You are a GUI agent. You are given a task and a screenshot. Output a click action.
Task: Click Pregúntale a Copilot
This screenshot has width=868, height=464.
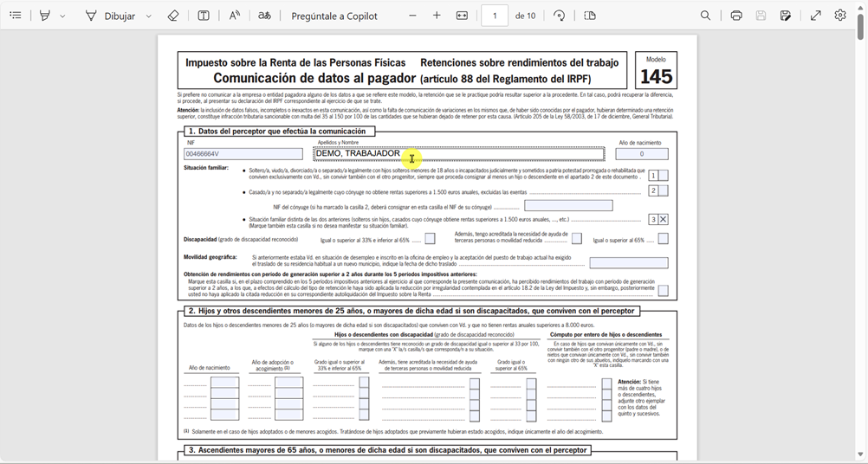point(334,16)
